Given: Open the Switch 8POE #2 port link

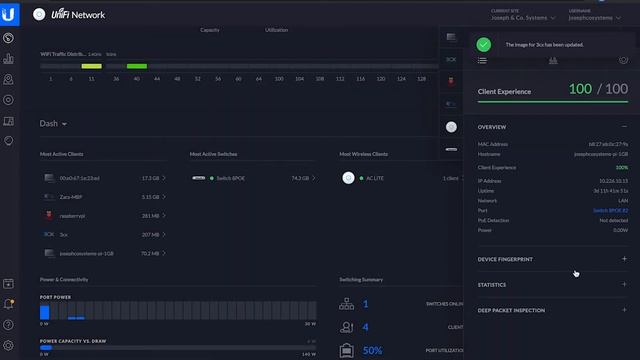Looking at the screenshot, I should click(610, 210).
